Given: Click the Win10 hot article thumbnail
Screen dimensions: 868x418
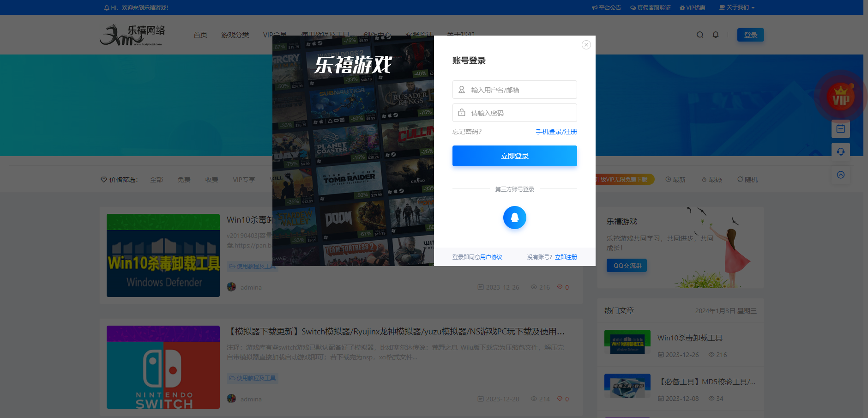Looking at the screenshot, I should (x=627, y=342).
